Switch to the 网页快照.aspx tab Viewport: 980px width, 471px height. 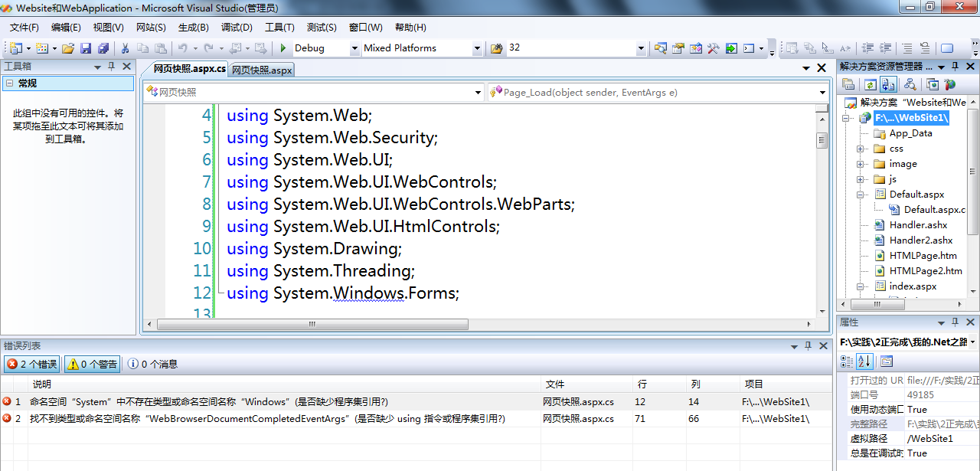point(262,70)
